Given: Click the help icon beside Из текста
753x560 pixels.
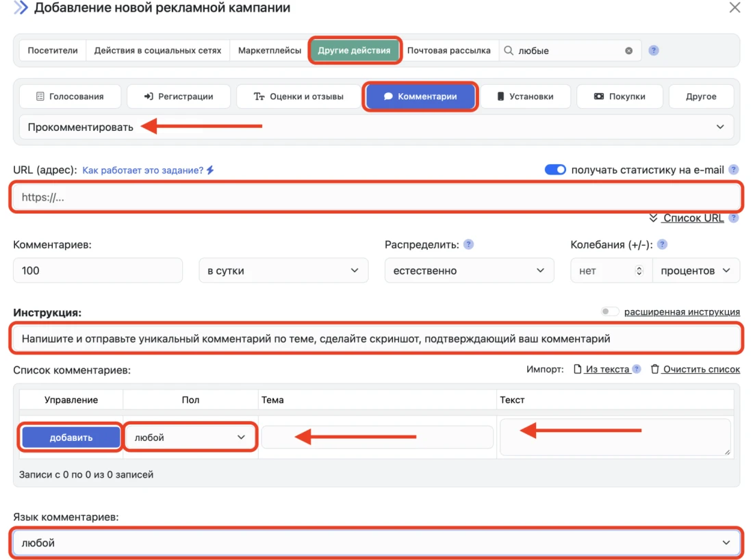Looking at the screenshot, I should 637,369.
